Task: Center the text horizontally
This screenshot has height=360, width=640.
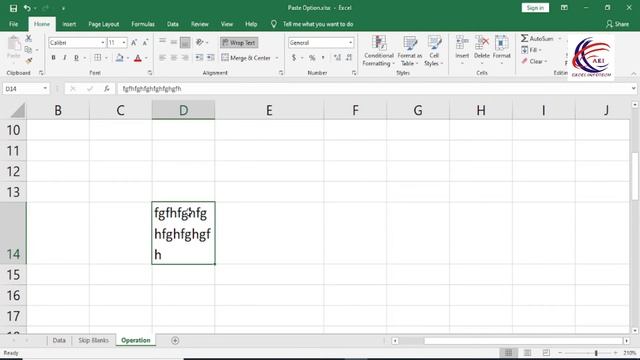Action: pyautogui.click(x=174, y=58)
